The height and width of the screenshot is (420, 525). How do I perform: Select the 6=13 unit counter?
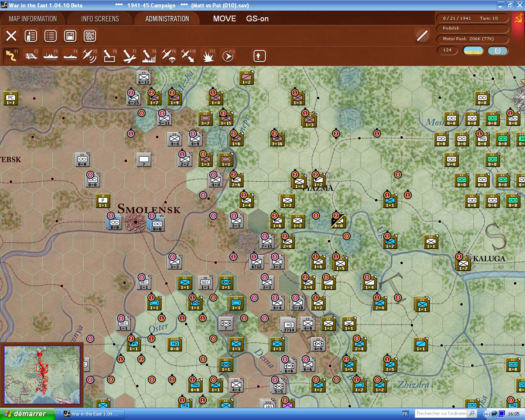click(144, 78)
